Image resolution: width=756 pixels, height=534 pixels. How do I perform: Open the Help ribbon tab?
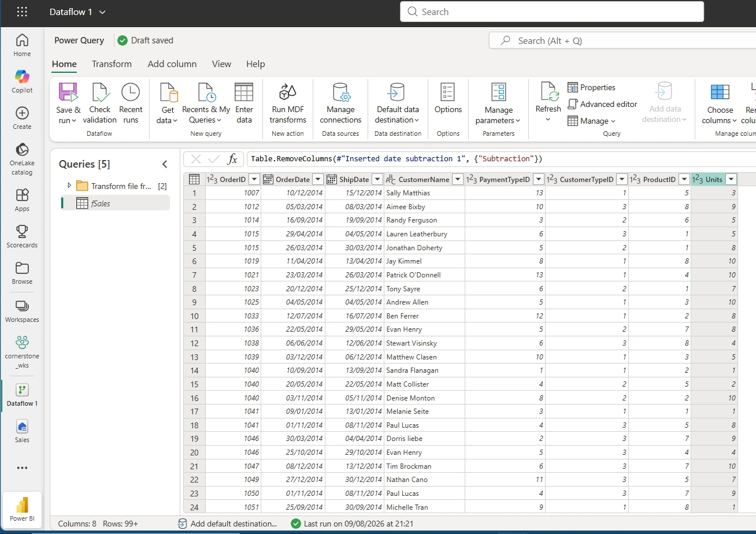coord(255,64)
